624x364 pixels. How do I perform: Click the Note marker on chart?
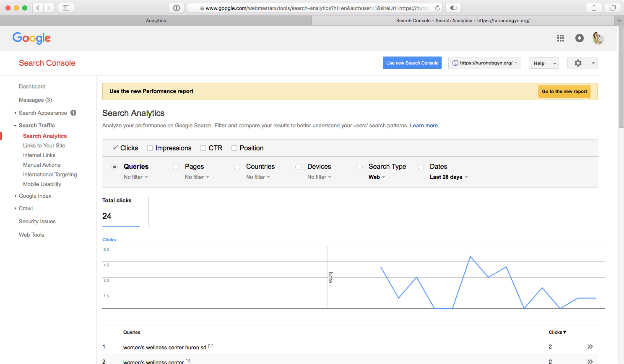(330, 277)
